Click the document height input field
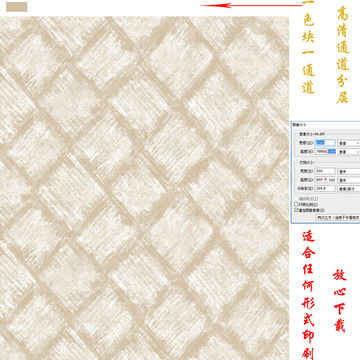Image resolution: width=360 pixels, height=360 pixels. point(325,180)
